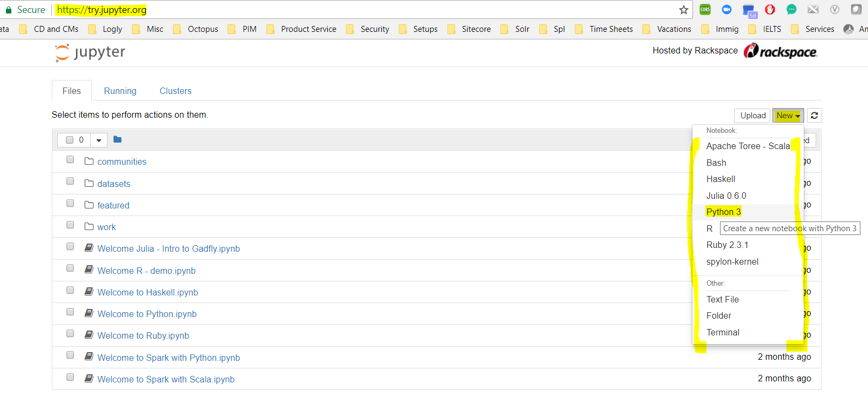Click the folder icon of featured row
This screenshot has height=417, width=868.
point(89,205)
